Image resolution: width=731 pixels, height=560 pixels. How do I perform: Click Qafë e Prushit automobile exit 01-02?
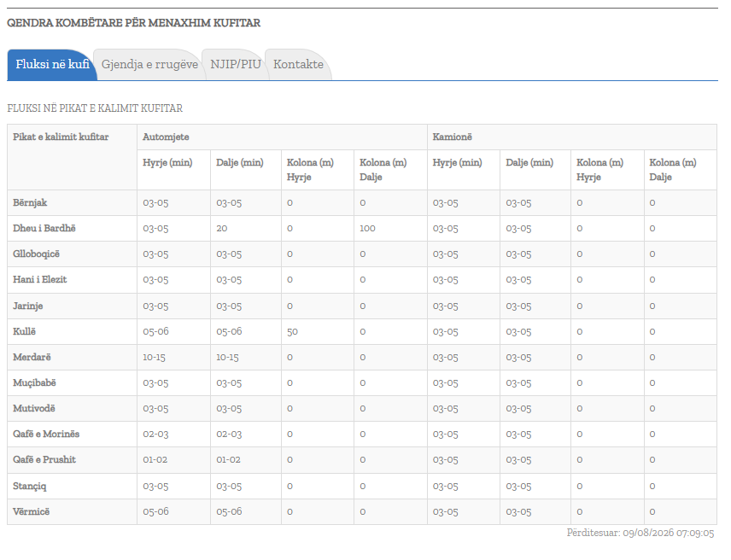pyautogui.click(x=229, y=460)
